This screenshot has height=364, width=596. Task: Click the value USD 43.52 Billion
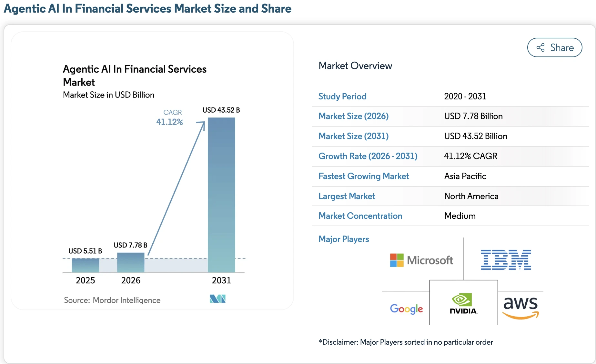[476, 136]
